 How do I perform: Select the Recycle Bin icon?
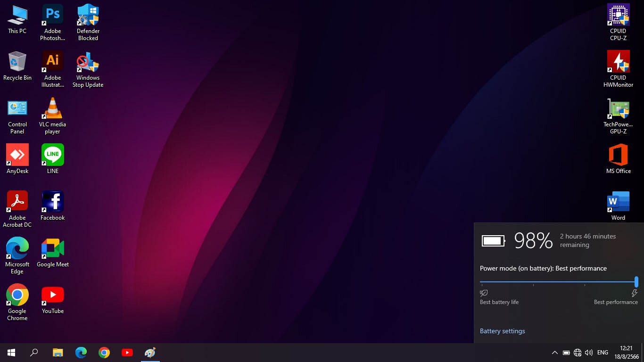[17, 66]
